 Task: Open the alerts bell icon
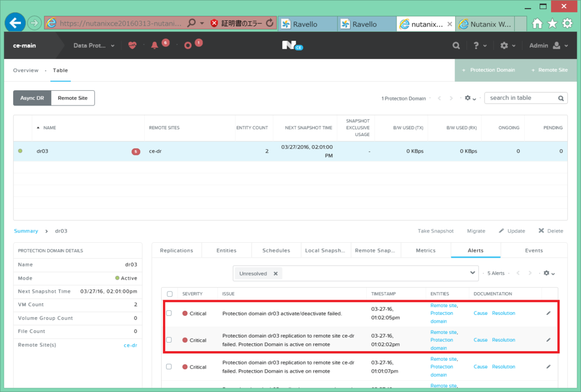(x=154, y=45)
